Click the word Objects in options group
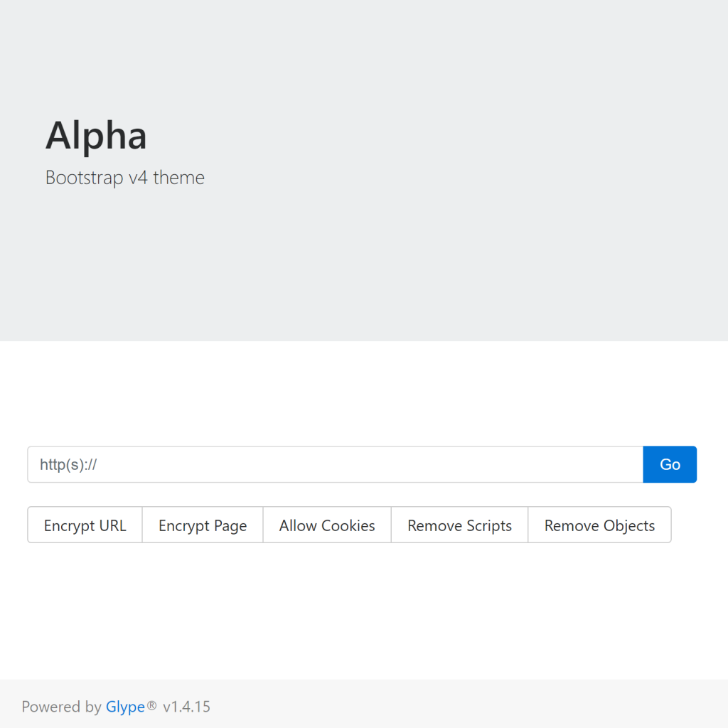 coord(628,525)
